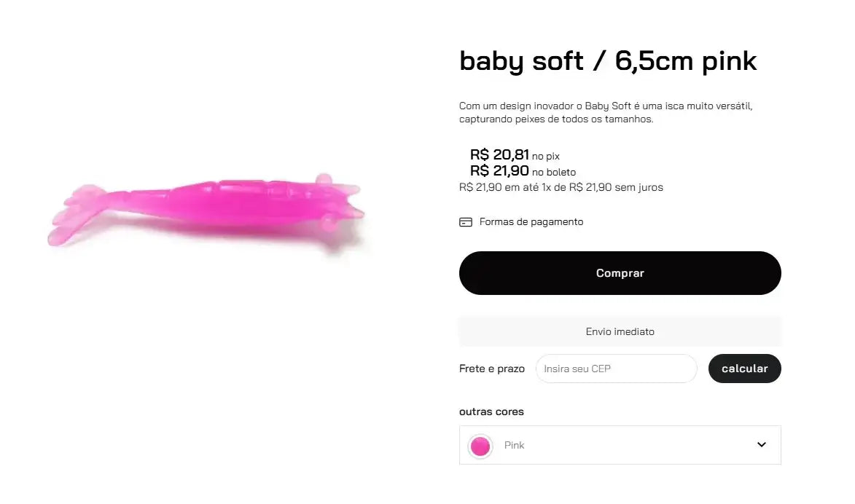The image size is (855, 504).
Task: Click the installment line ending in sem juros
Action: click(x=561, y=187)
